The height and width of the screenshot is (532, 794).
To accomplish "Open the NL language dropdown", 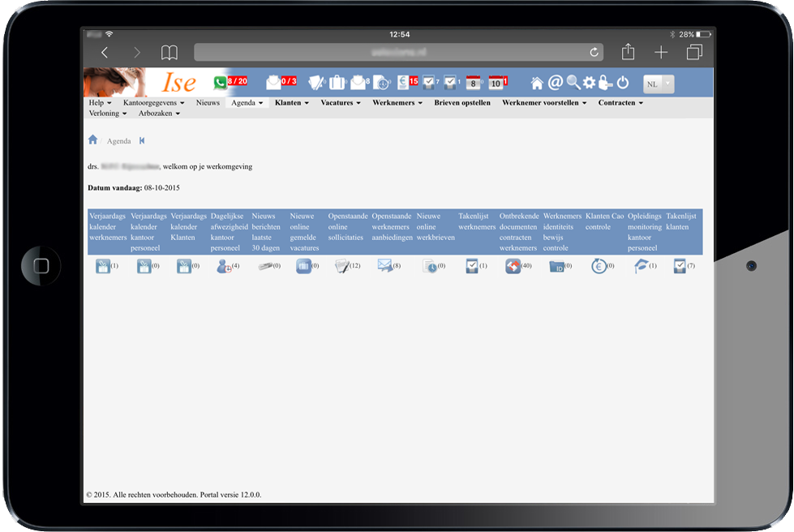I will 658,84.
